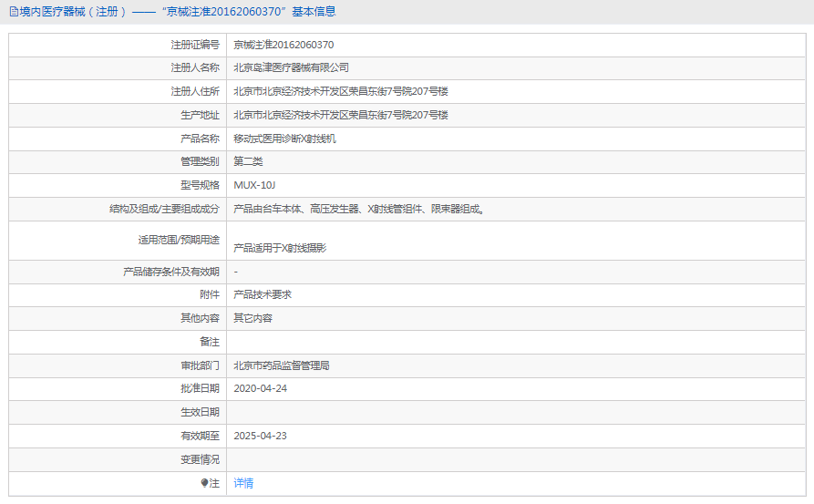Click the 生产地址 row label
This screenshot has width=814, height=504.
coord(200,115)
